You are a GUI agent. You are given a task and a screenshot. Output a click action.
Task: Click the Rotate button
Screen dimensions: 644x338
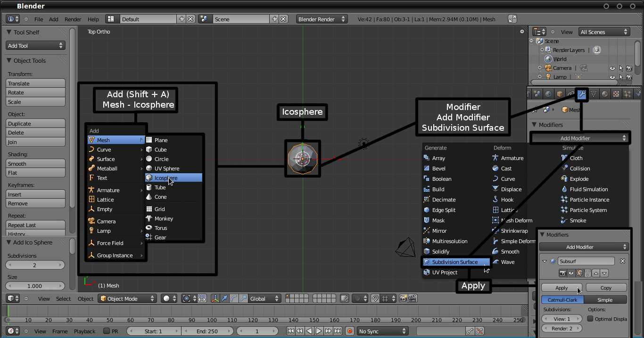[x=36, y=93]
